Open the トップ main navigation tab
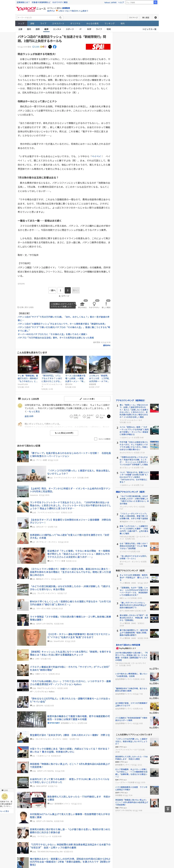This screenshot has width=174, height=868. tap(21, 24)
